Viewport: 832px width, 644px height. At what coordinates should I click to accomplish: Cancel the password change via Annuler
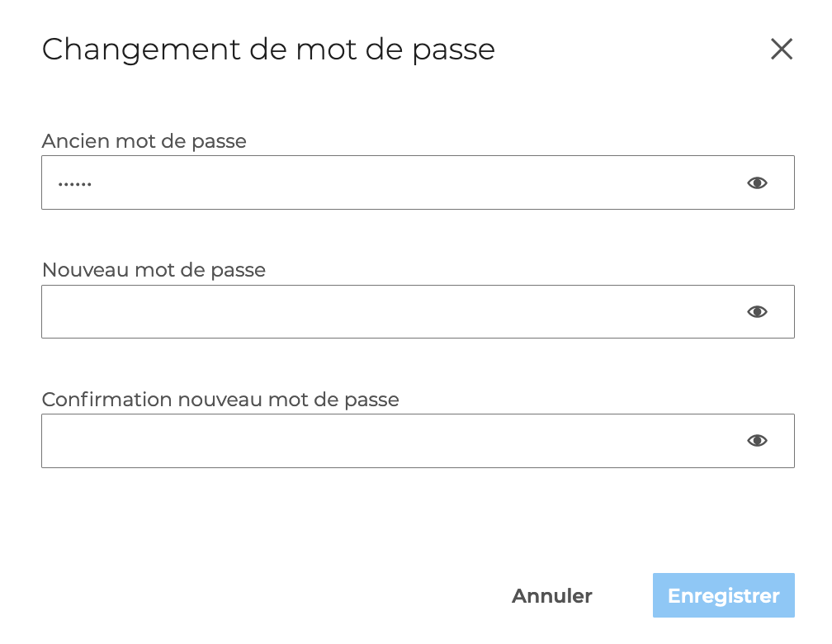point(552,596)
